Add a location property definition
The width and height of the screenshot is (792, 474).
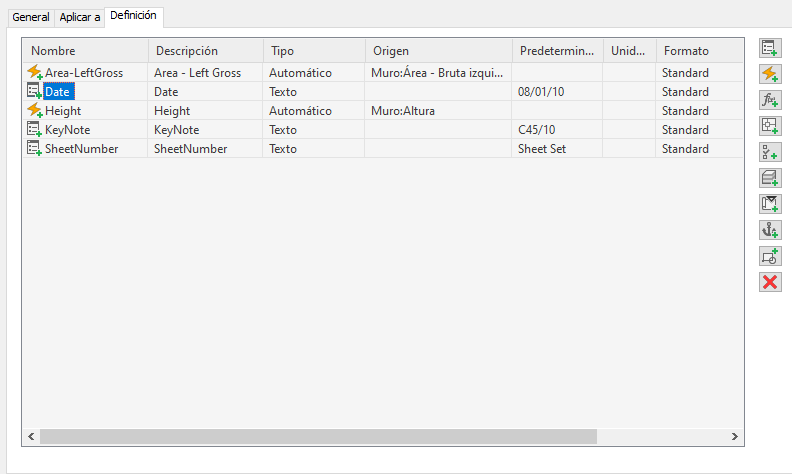(770, 126)
